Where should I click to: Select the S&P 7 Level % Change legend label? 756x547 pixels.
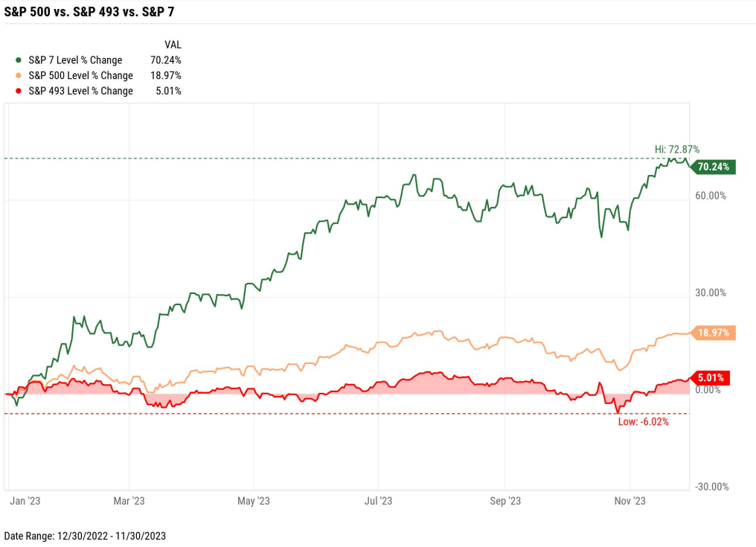click(75, 60)
